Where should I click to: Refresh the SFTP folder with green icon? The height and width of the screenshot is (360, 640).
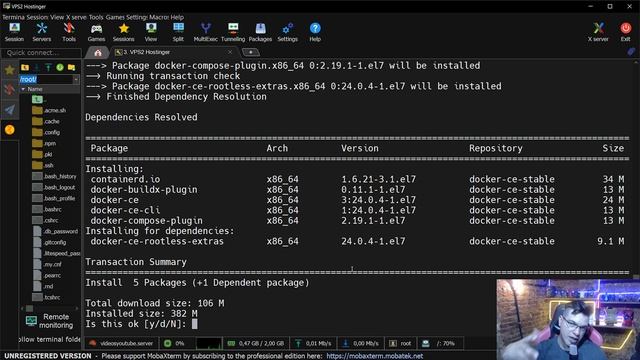60,67
